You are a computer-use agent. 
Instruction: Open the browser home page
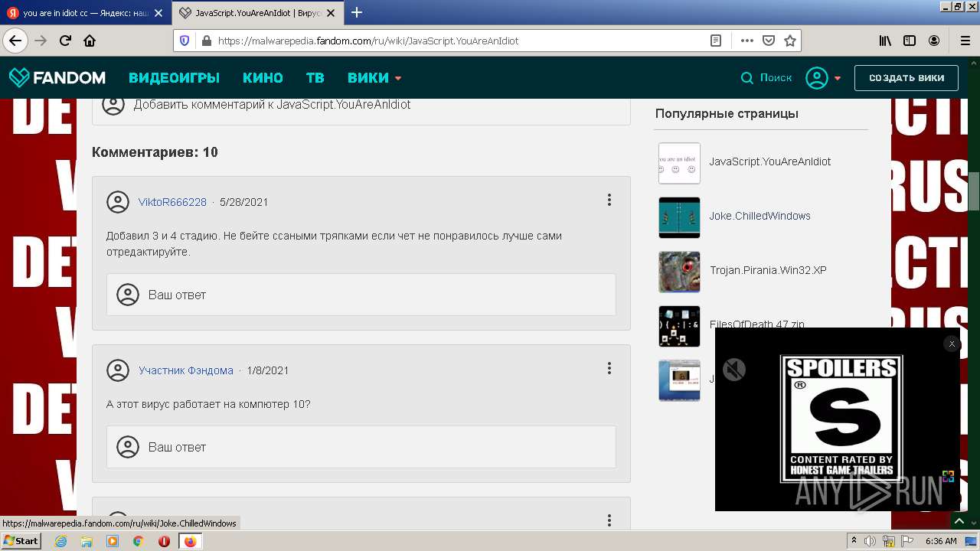[90, 41]
